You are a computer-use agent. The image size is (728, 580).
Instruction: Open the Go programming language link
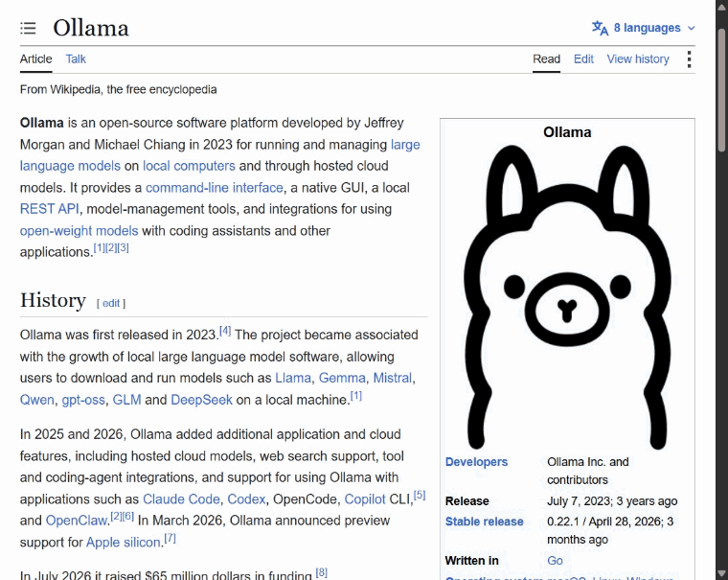coord(555,561)
